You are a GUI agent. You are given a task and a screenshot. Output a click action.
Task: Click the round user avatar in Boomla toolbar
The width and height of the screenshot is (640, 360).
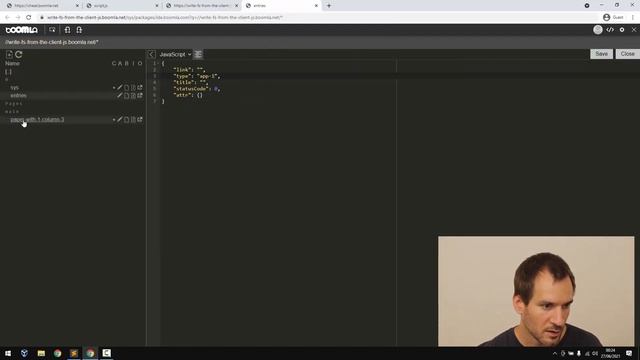coord(598,30)
